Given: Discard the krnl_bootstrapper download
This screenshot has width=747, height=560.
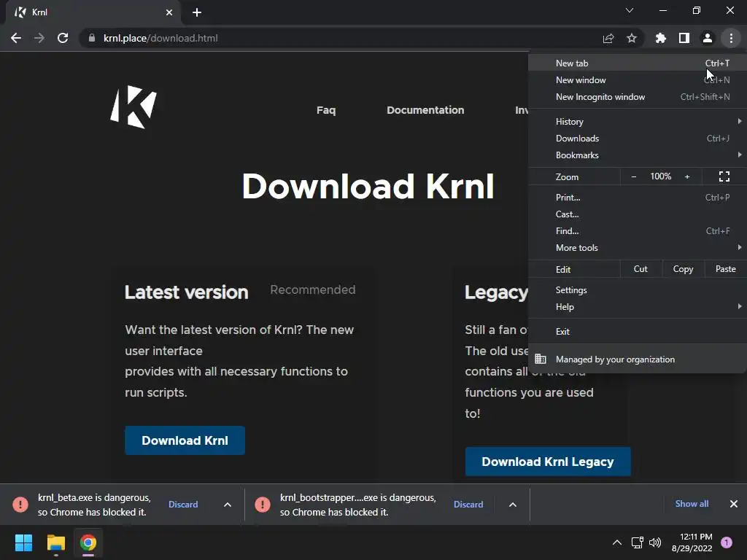Looking at the screenshot, I should pos(468,505).
